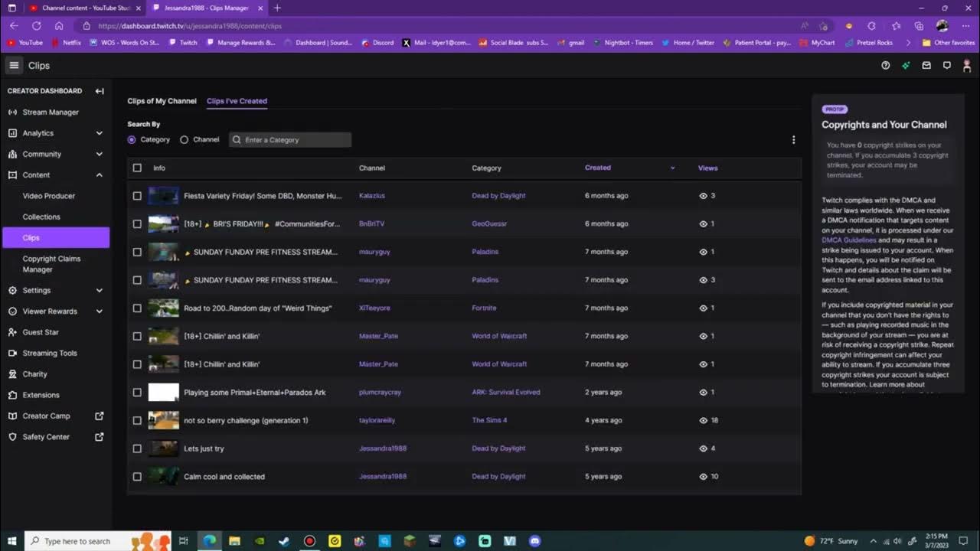The height and width of the screenshot is (551, 980).
Task: Go to browser home icon
Action: point(59,25)
